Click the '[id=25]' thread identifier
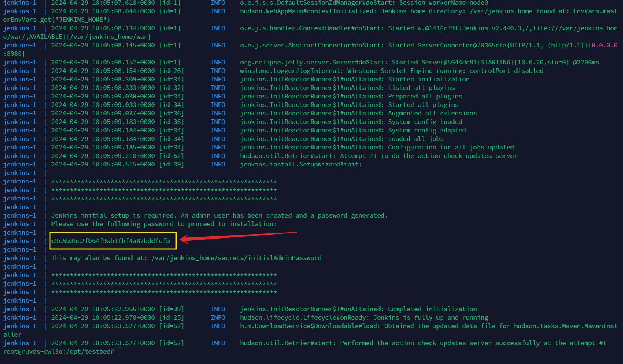 [171, 317]
